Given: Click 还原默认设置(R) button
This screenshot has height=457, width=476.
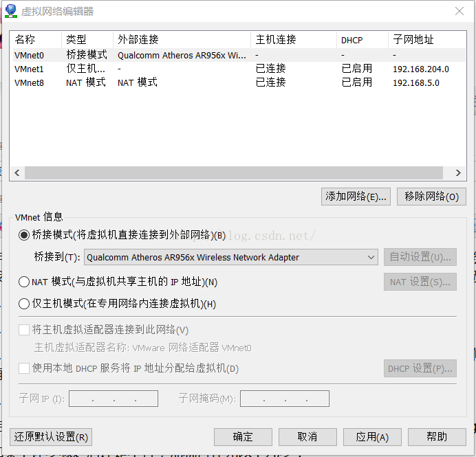Looking at the screenshot, I should (51, 437).
